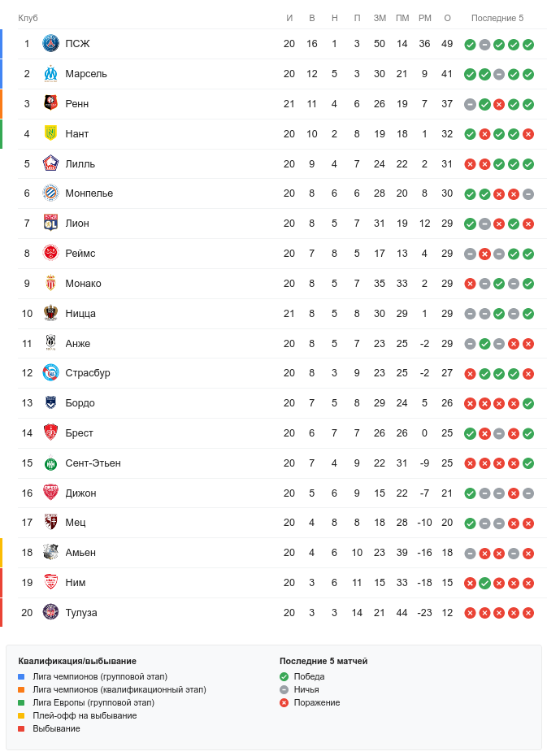Click the Клуб column header

28,18
